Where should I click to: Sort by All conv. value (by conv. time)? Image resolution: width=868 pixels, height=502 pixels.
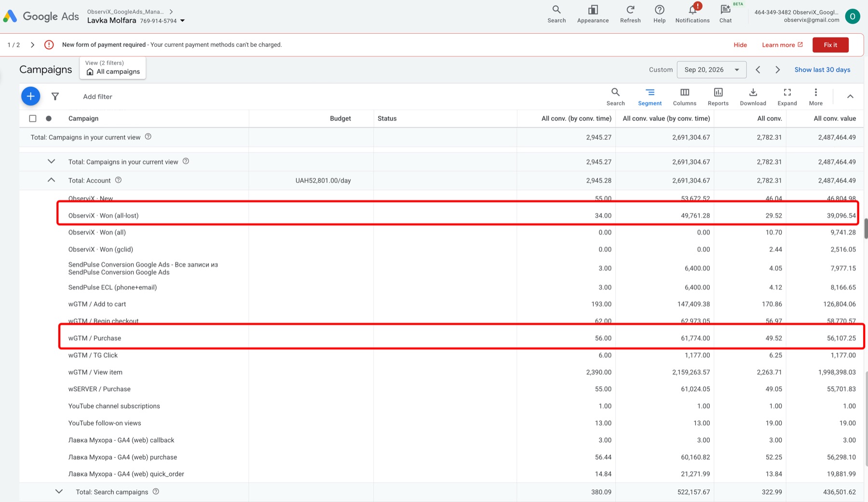point(666,118)
